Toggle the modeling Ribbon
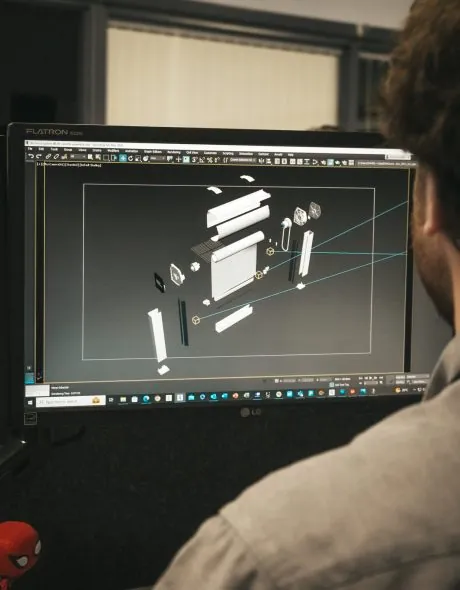 point(293,162)
